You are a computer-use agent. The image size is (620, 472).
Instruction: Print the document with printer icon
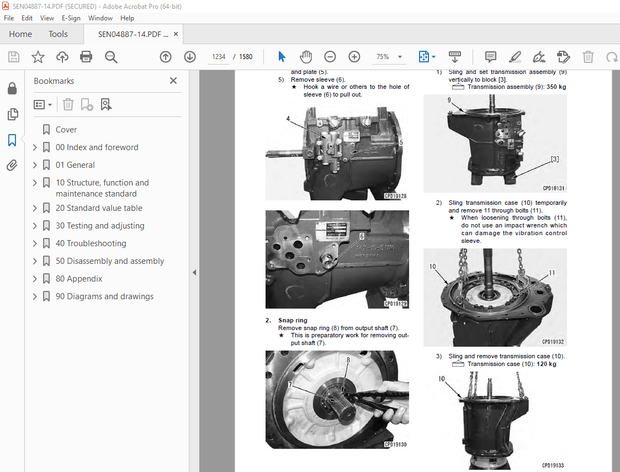[86, 57]
